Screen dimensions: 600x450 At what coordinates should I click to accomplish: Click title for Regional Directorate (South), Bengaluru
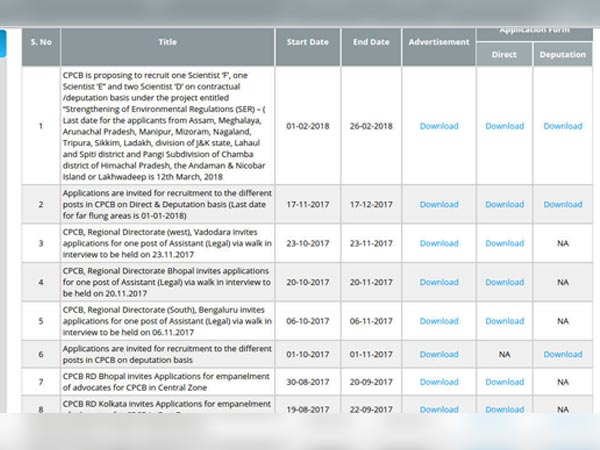click(x=167, y=321)
